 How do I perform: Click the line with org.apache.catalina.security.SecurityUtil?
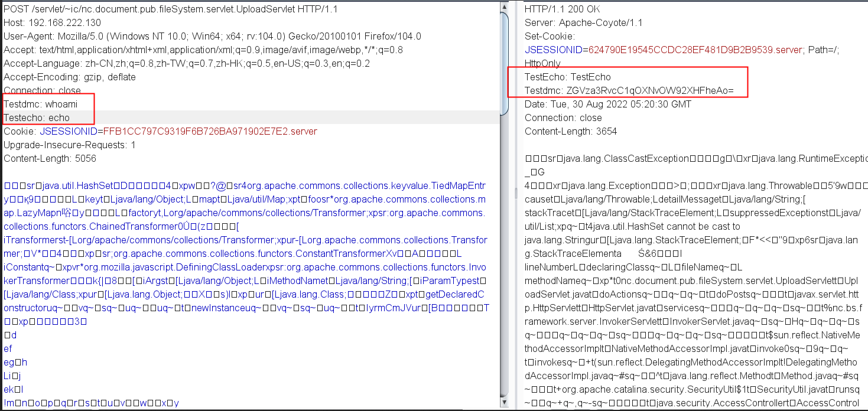coord(692,389)
